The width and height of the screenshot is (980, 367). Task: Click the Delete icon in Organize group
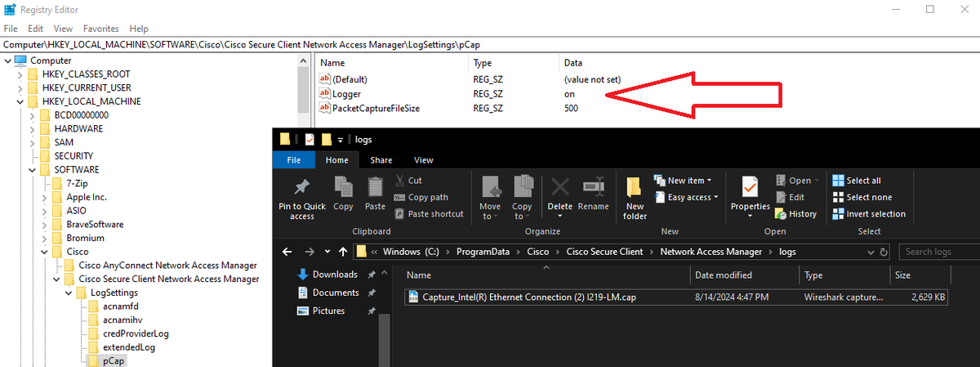tap(559, 186)
